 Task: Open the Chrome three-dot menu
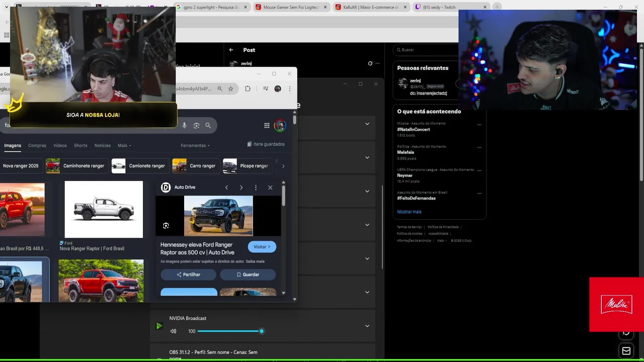point(290,88)
